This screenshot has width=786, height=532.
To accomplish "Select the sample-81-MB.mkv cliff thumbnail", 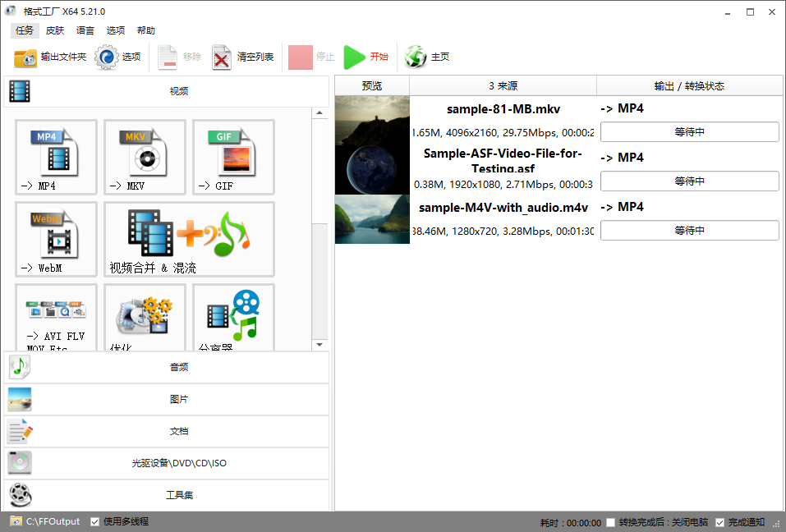I will point(372,121).
